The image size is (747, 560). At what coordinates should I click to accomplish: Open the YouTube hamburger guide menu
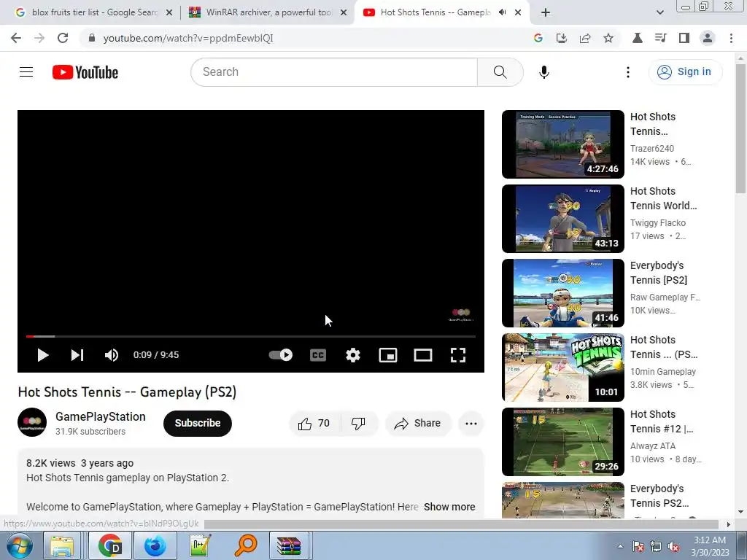pos(26,72)
